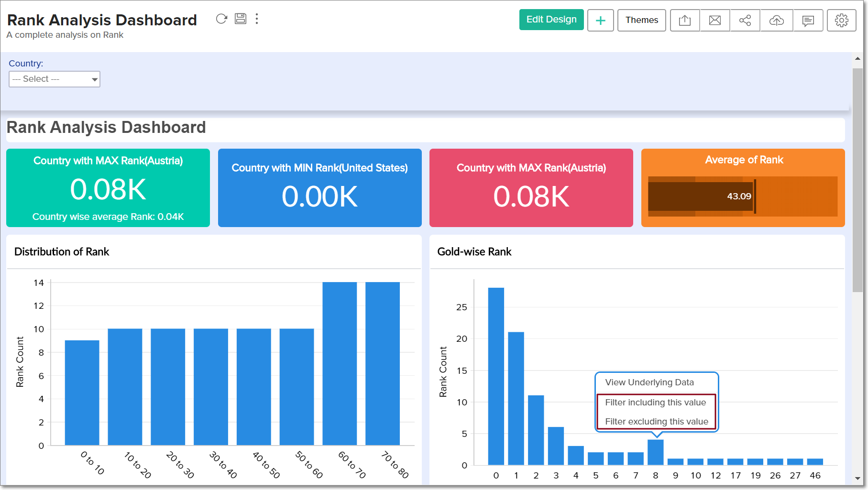The image size is (868, 490).
Task: Click the red Country with MAX Rank card
Action: pyautogui.click(x=531, y=188)
